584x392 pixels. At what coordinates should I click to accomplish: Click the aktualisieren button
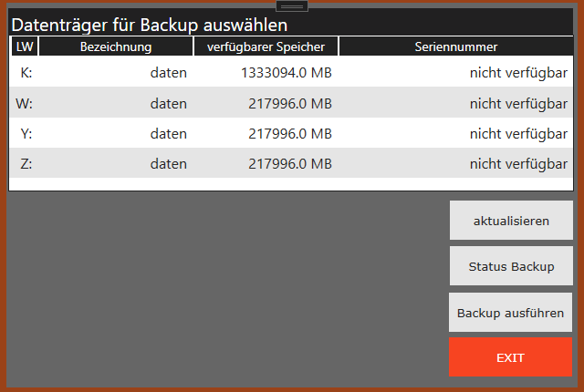(x=511, y=221)
